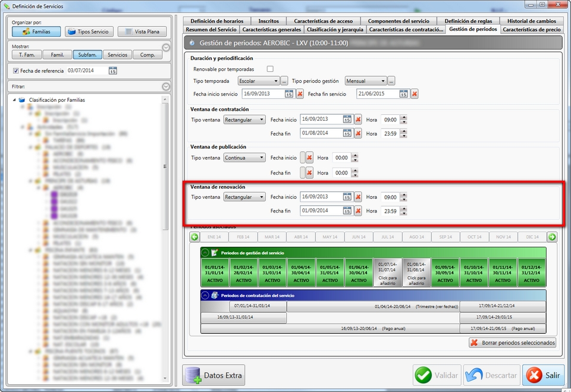Viewport: 571px width, 392px height.
Task: Expand the Filtrar section
Action: pyautogui.click(x=166, y=87)
